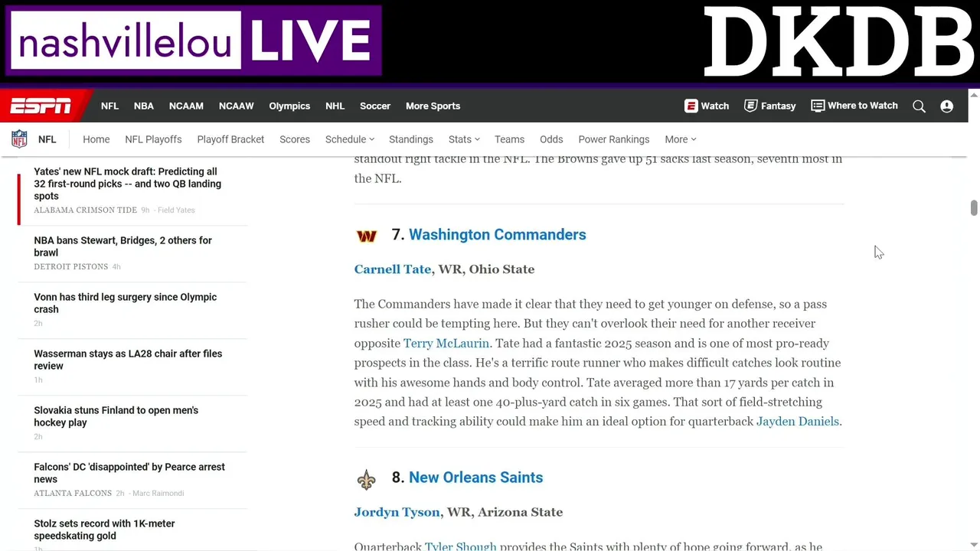Open Yates' new NFL mock draft headline

128,184
